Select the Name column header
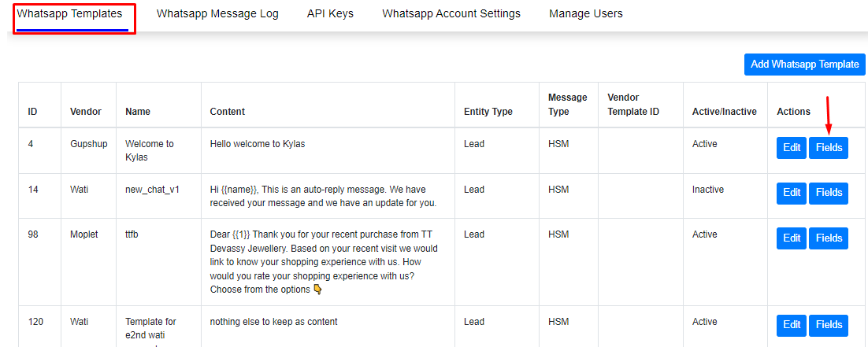Screen dimensions: 868x347 138,111
